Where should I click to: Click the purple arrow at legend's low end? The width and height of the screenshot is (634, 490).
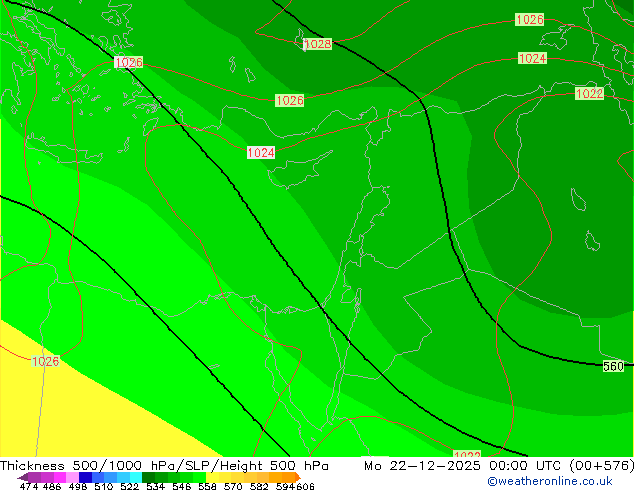tap(23, 477)
